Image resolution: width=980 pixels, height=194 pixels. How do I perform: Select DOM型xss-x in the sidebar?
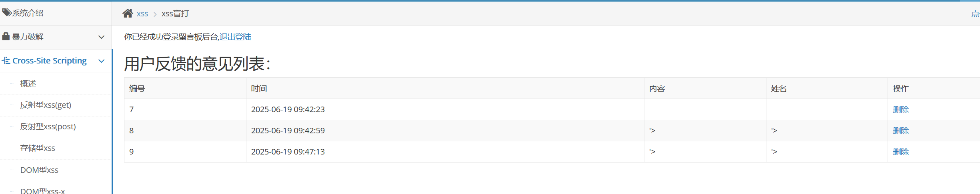pyautogui.click(x=42, y=191)
